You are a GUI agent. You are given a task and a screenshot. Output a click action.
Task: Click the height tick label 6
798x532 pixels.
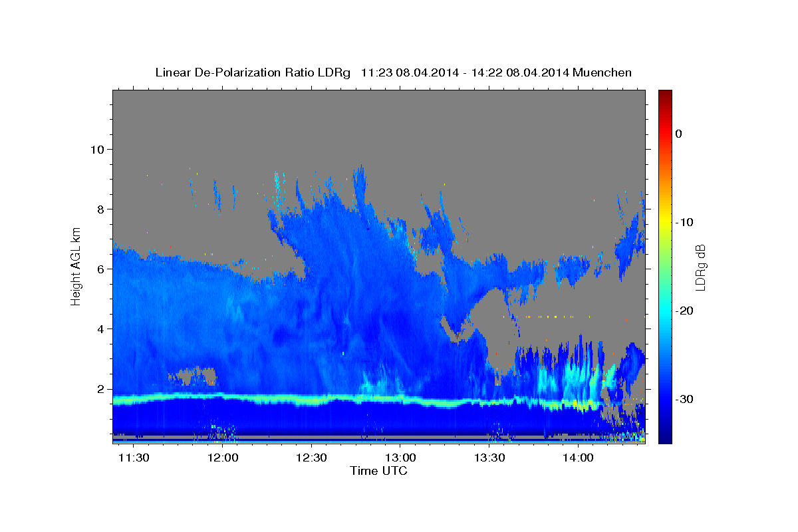coord(100,269)
